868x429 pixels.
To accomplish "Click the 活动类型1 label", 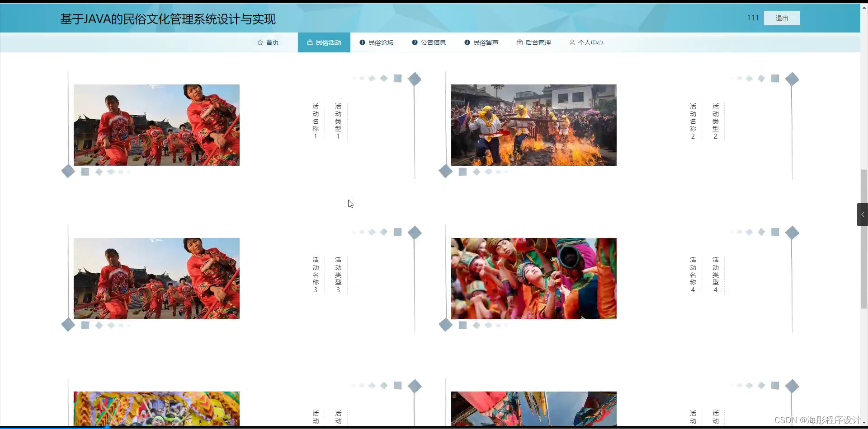I will click(338, 121).
